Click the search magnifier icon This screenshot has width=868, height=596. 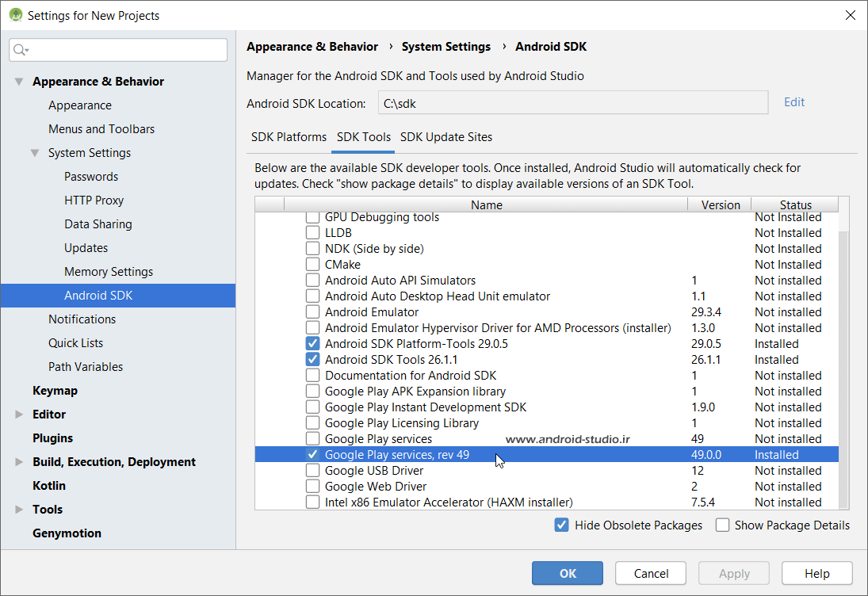tap(20, 50)
